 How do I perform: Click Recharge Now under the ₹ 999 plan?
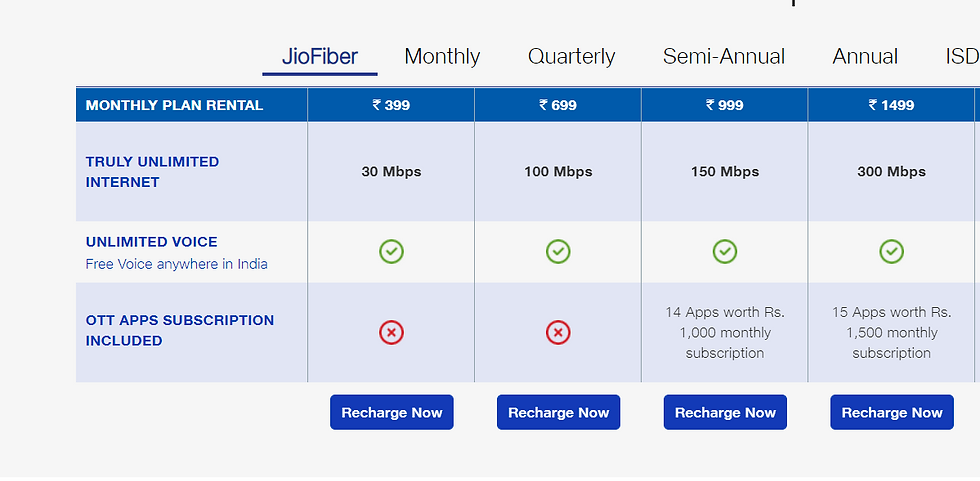725,412
